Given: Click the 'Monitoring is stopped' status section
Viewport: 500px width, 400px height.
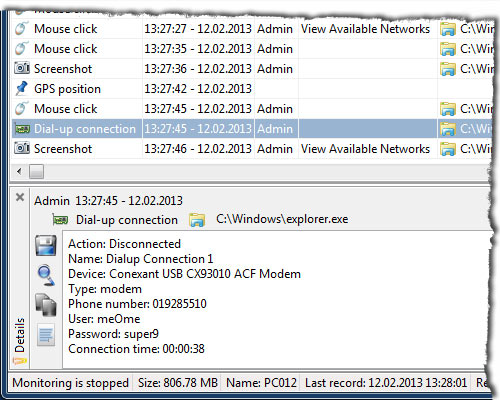Looking at the screenshot, I should click(x=70, y=383).
